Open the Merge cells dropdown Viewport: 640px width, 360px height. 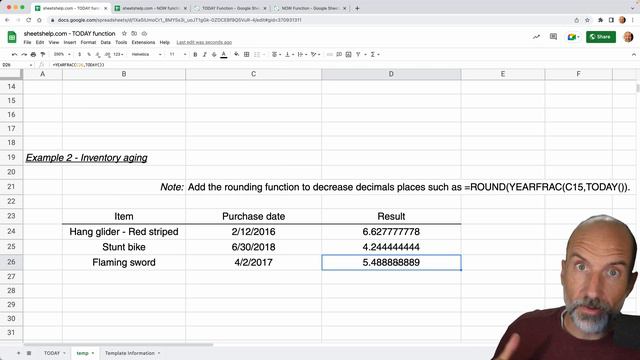click(259, 54)
